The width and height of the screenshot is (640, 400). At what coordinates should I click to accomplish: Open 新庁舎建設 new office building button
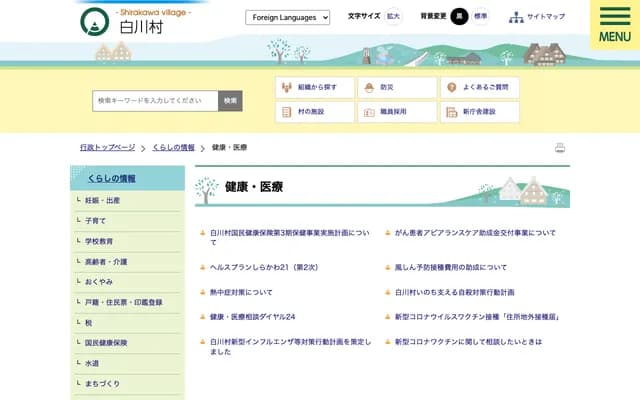[x=479, y=112]
